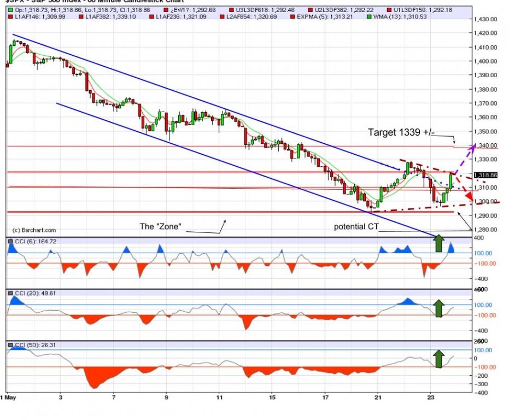The image size is (509, 420).
Task: Click the '17' date axis label
Action: (x=325, y=398)
